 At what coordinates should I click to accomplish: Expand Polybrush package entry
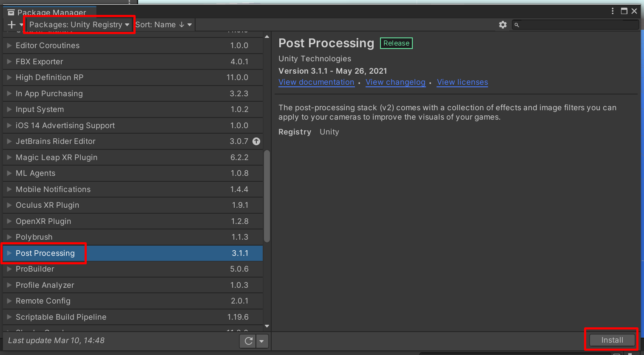click(x=9, y=237)
